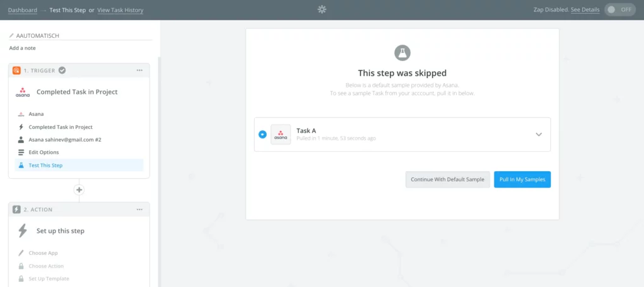644x287 pixels.
Task: Select the Asana app row
Action: (79, 114)
